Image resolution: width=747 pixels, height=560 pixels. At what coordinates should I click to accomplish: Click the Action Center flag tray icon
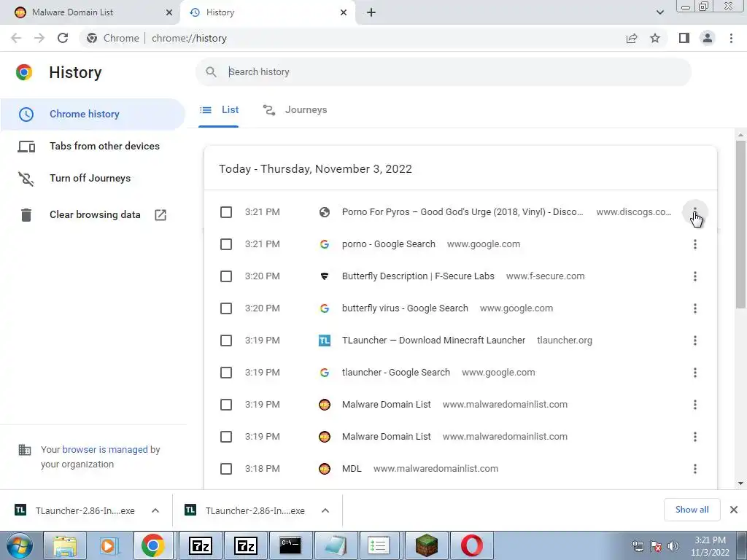656,546
